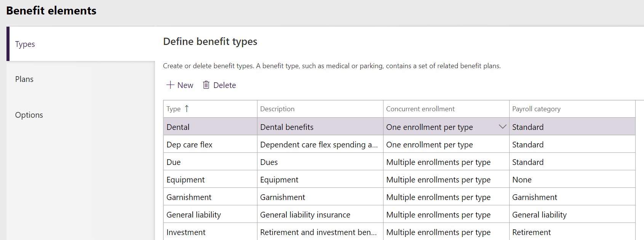The width and height of the screenshot is (644, 240).
Task: Click the Description column header
Action: [277, 109]
